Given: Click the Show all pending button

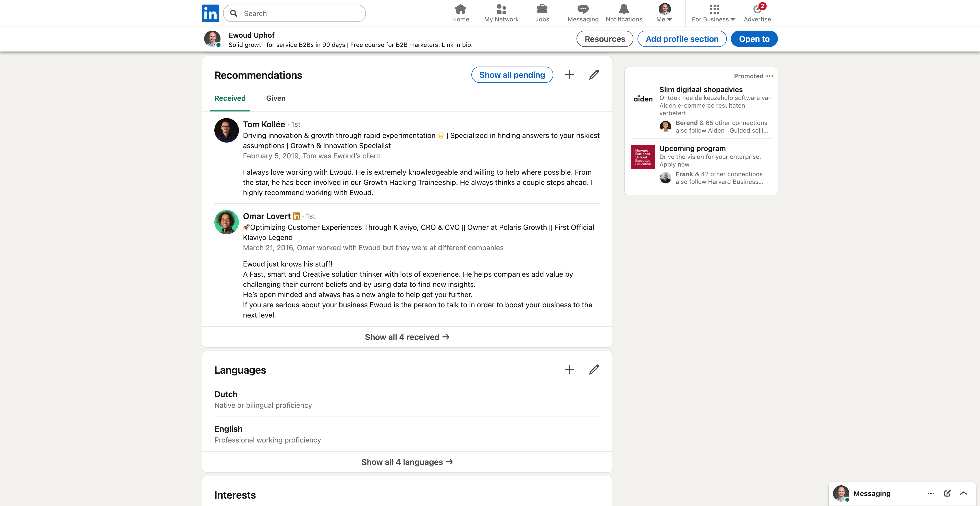Looking at the screenshot, I should [512, 75].
